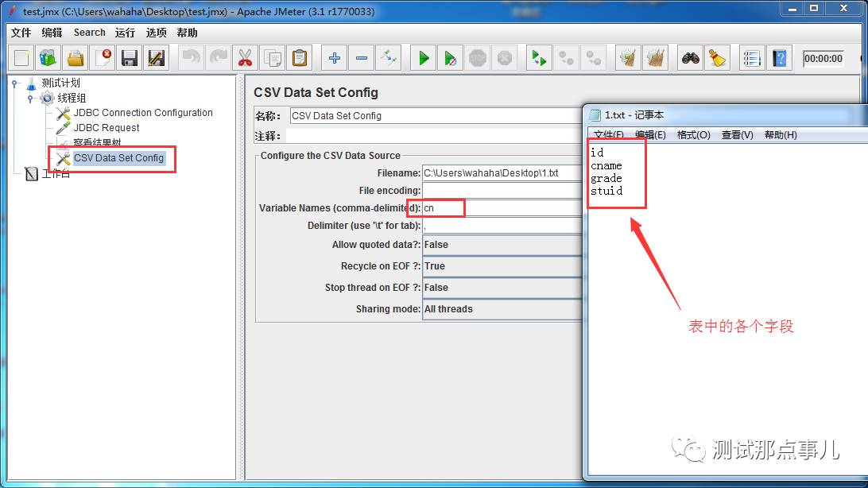Click the Copy icon
Screen dimensions: 868x488
tap(273, 58)
